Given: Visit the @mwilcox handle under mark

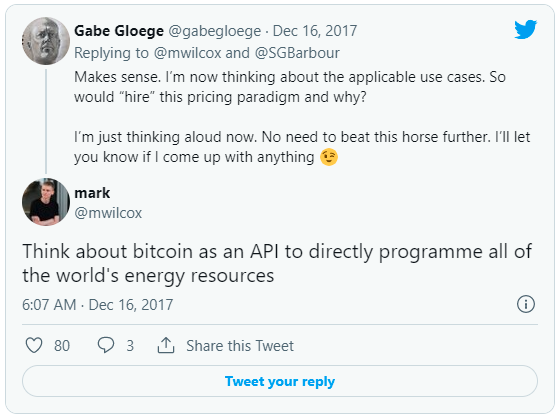Looking at the screenshot, I should point(108,213).
